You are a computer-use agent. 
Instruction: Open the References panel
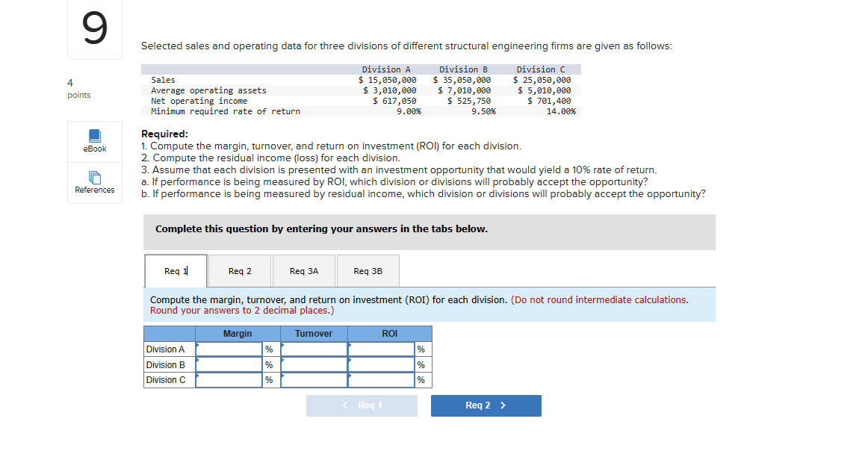[x=94, y=182]
